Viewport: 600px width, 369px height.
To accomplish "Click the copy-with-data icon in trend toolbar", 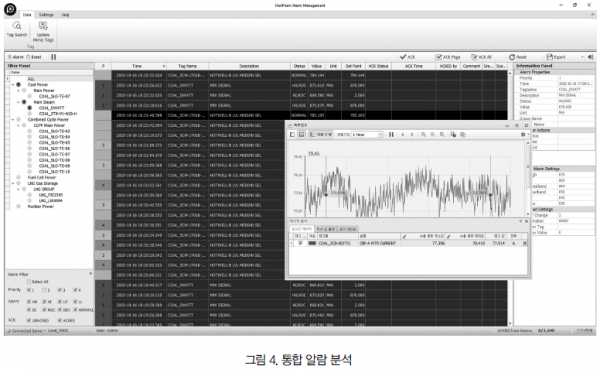I will (453, 135).
